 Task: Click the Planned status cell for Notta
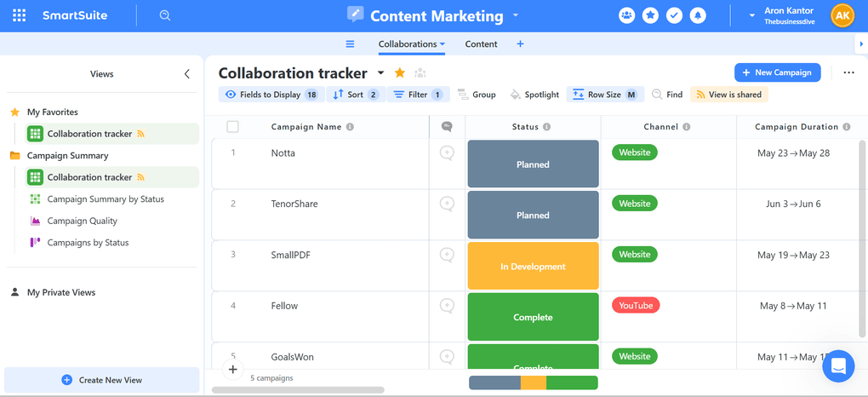533,164
